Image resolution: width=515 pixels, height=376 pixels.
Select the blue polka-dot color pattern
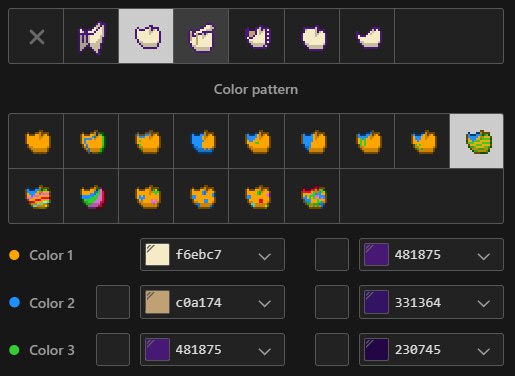click(x=201, y=196)
